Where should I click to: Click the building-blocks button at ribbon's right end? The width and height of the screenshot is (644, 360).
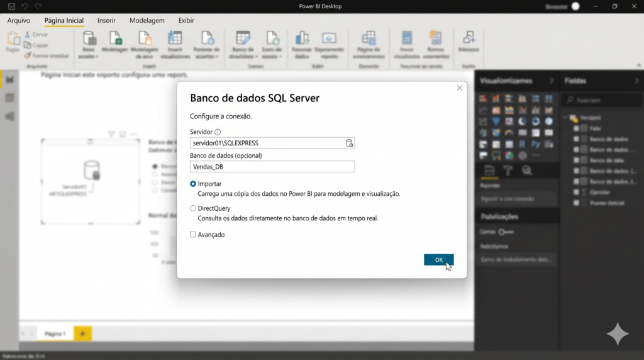pyautogui.click(x=469, y=42)
